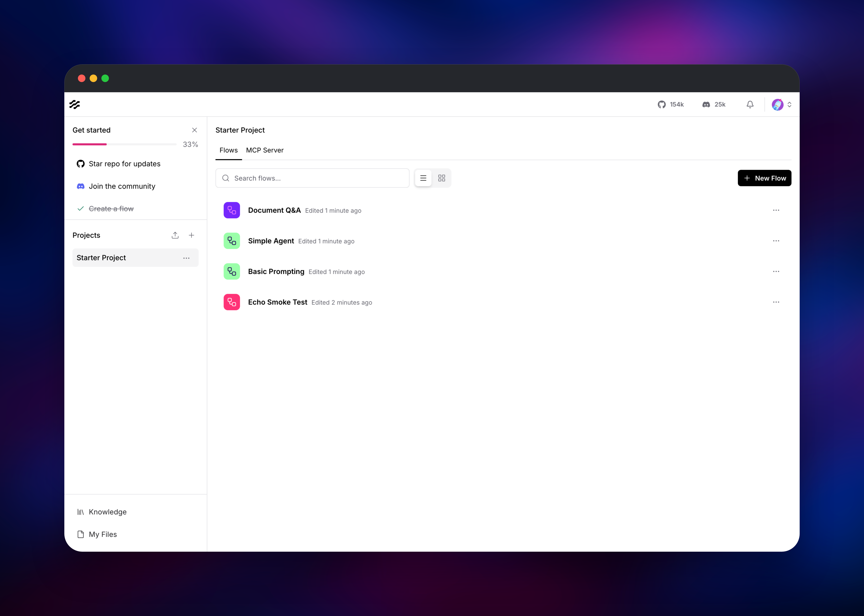Click the Starter Project heading
Screen dimensions: 864x616
240,130
